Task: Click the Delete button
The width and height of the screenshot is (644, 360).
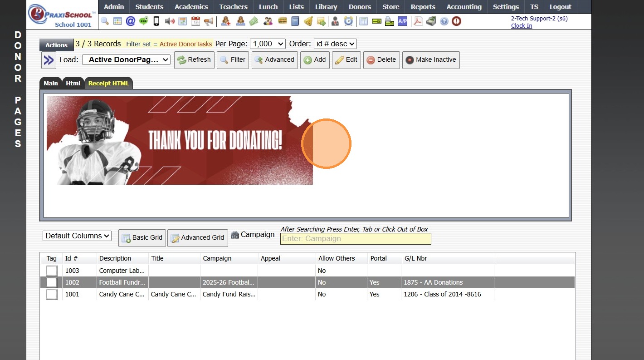Action: (x=381, y=60)
